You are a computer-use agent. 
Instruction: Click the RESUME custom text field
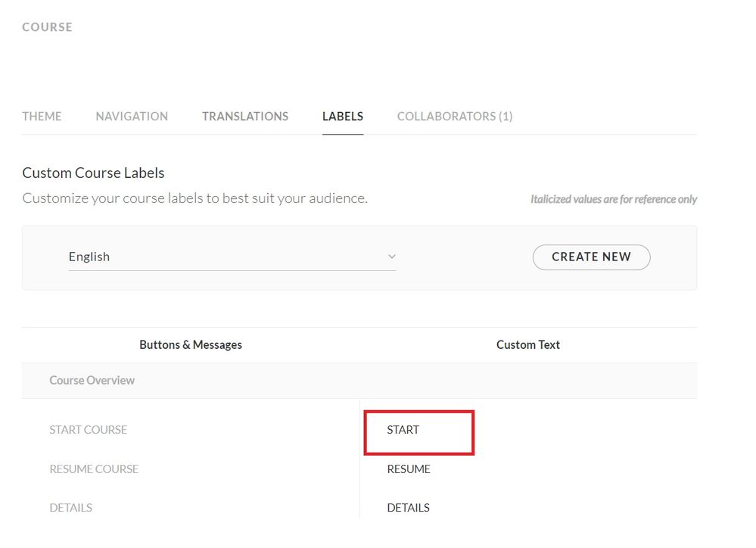[x=409, y=469]
